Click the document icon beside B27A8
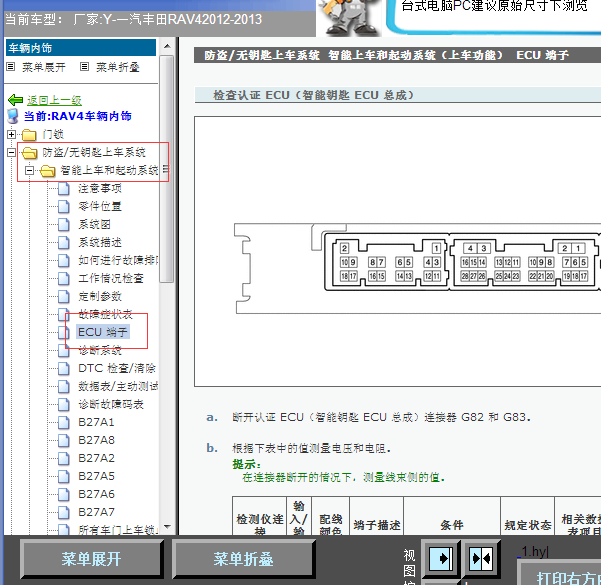This screenshot has height=585, width=601. 64,440
